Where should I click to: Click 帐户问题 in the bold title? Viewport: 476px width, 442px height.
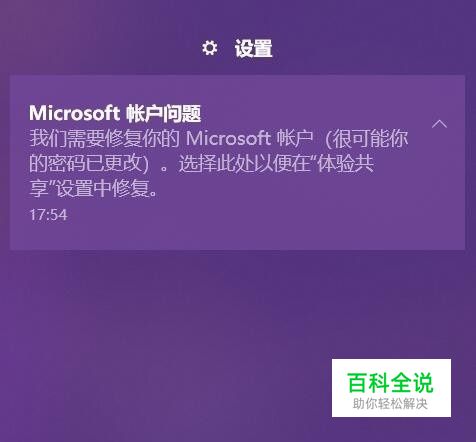click(x=163, y=114)
